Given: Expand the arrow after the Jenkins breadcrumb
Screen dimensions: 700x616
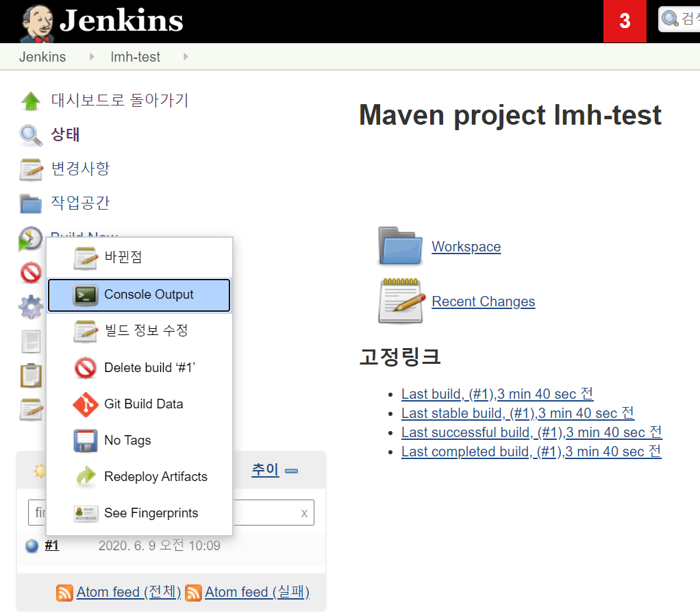Looking at the screenshot, I should pyautogui.click(x=92, y=57).
